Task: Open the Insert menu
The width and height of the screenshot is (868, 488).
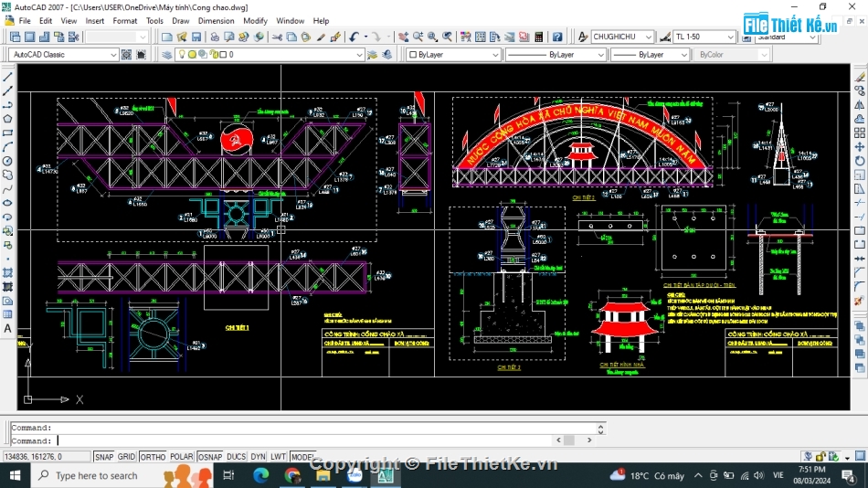Action: coord(95,21)
